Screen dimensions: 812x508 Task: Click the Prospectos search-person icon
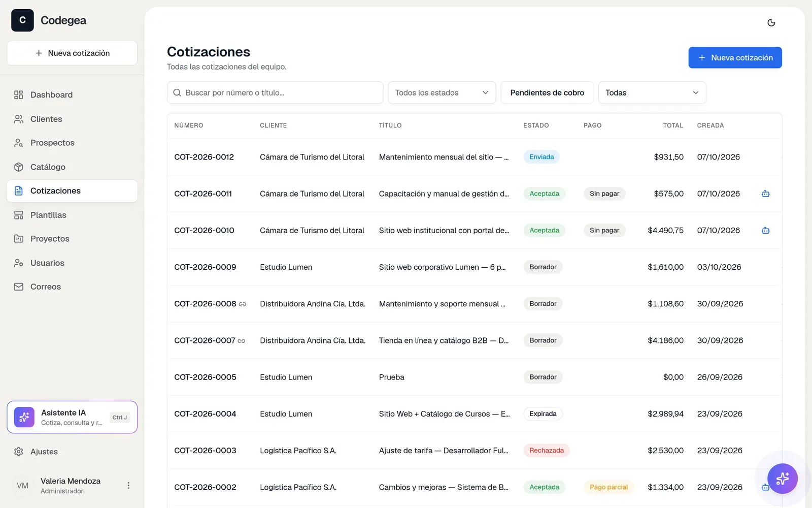tap(19, 143)
